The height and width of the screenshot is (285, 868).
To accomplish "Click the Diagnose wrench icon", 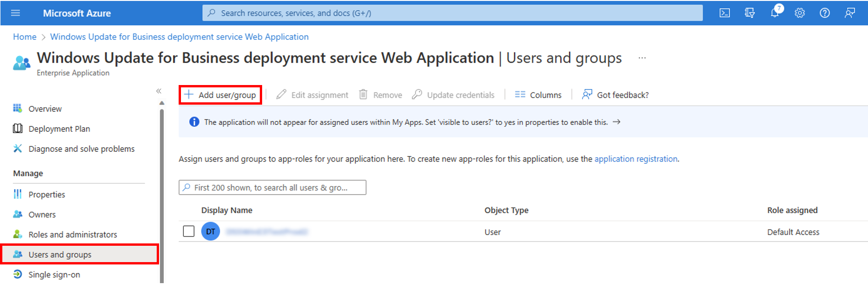I will tap(18, 149).
